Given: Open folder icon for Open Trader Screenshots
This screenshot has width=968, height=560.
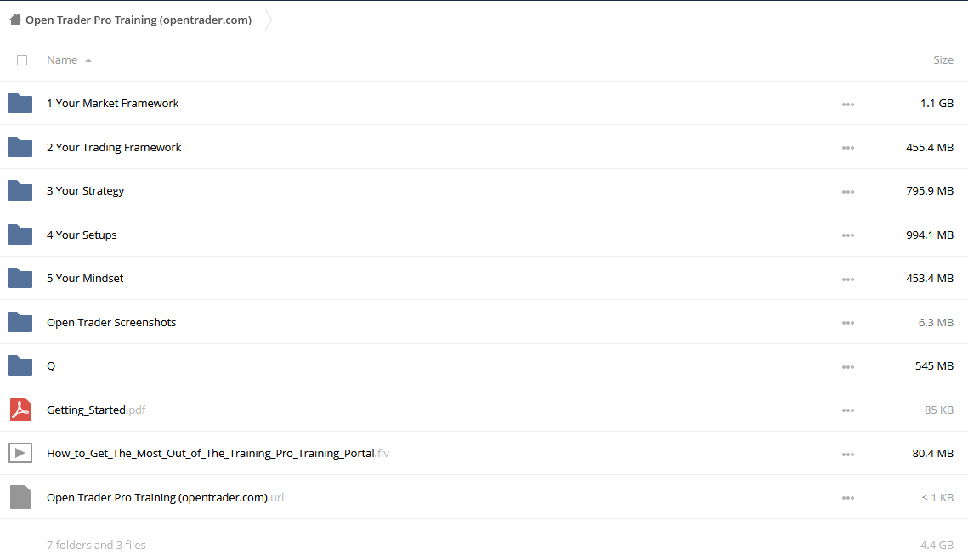Looking at the screenshot, I should pyautogui.click(x=20, y=322).
